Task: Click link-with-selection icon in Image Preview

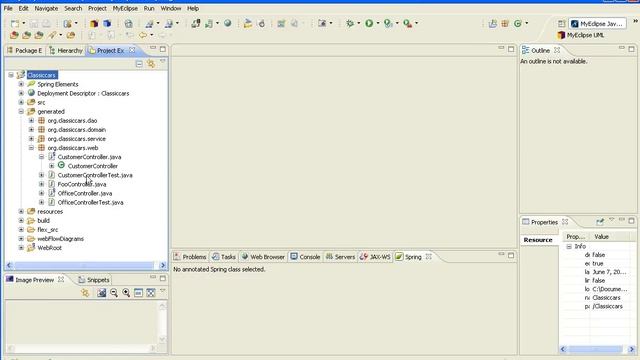Action: coord(85,292)
